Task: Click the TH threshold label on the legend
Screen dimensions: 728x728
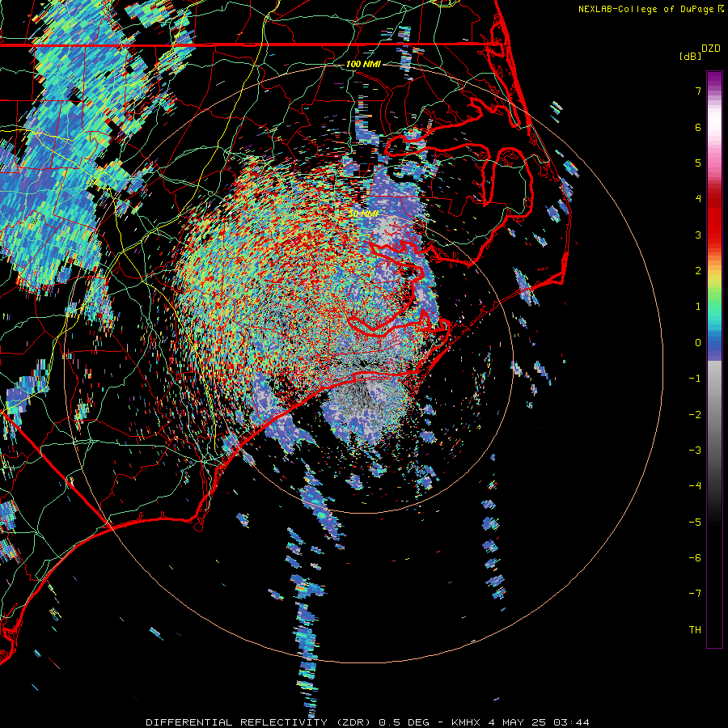Action: (695, 630)
